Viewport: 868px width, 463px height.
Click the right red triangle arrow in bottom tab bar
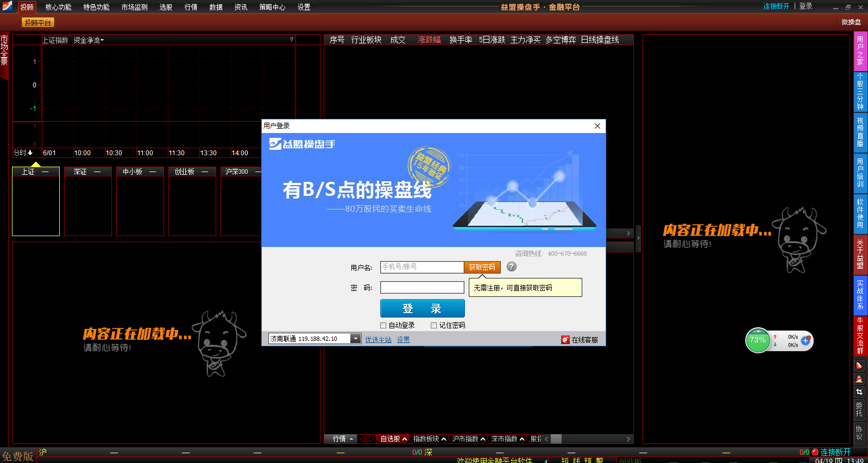372,439
